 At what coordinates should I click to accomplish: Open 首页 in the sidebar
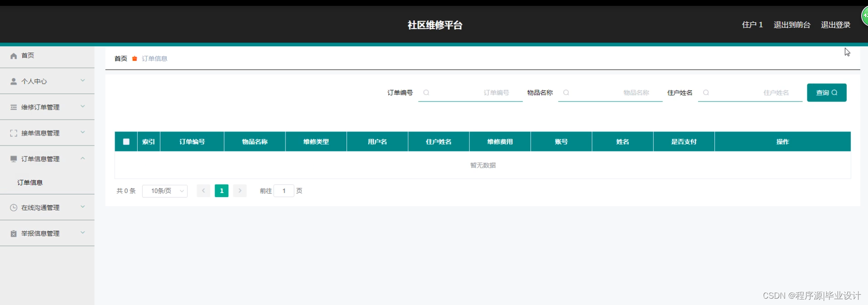coord(47,56)
